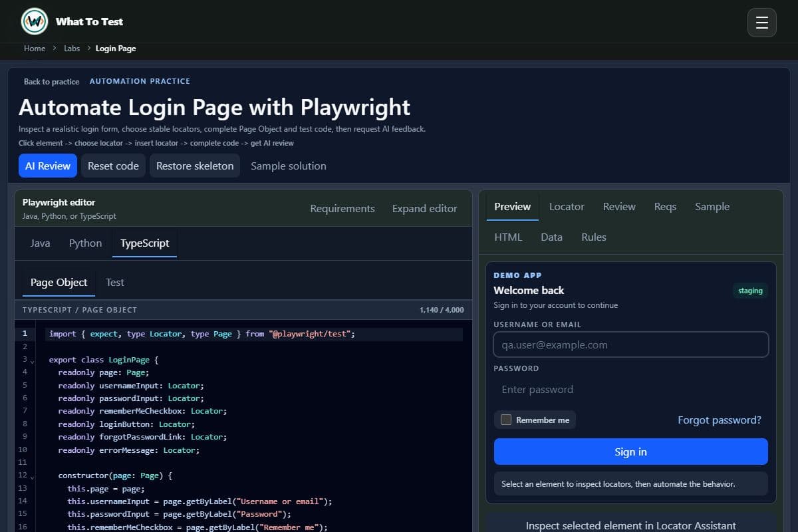Switch to the Test file tab
The image size is (798, 532).
pyautogui.click(x=115, y=282)
